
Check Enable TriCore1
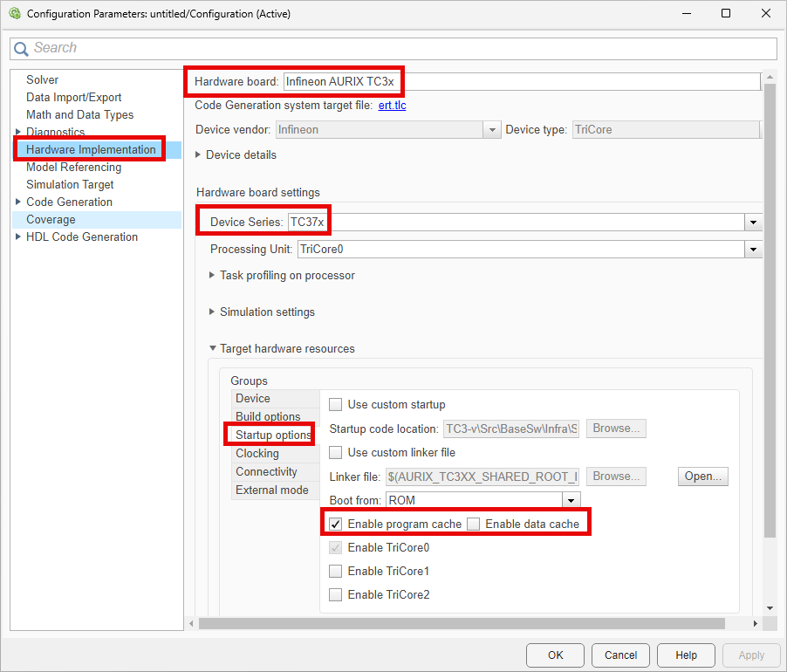coord(335,571)
